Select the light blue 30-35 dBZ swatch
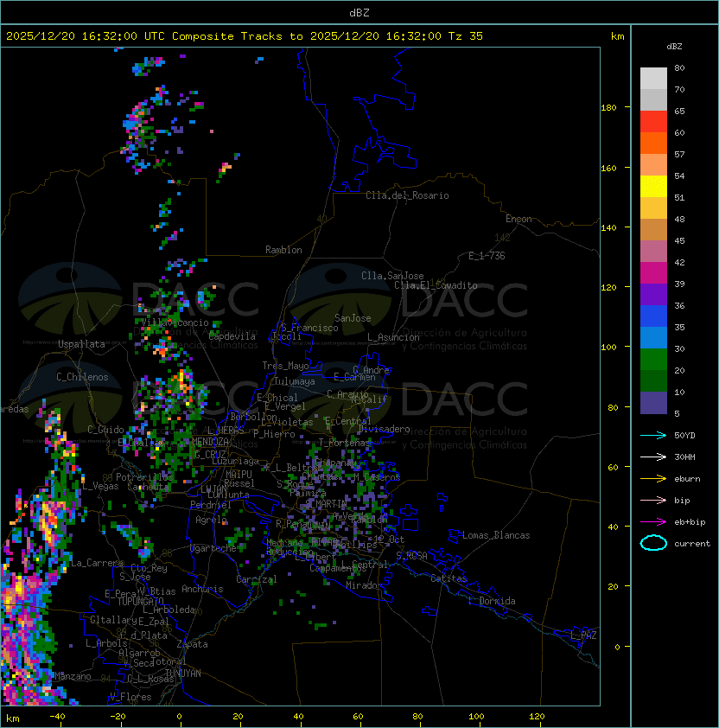The height and width of the screenshot is (728, 719). click(x=653, y=338)
